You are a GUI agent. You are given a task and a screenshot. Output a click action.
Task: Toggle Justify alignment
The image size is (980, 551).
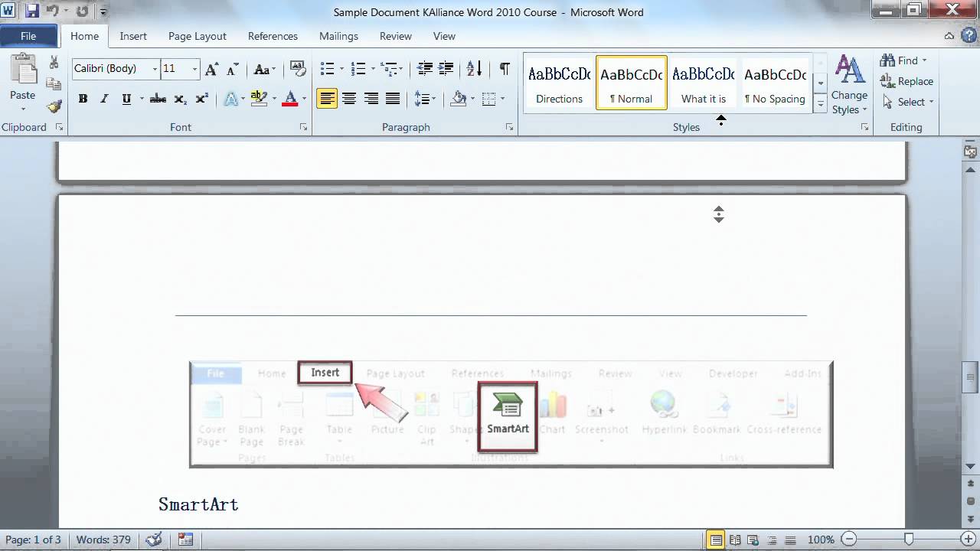point(393,99)
